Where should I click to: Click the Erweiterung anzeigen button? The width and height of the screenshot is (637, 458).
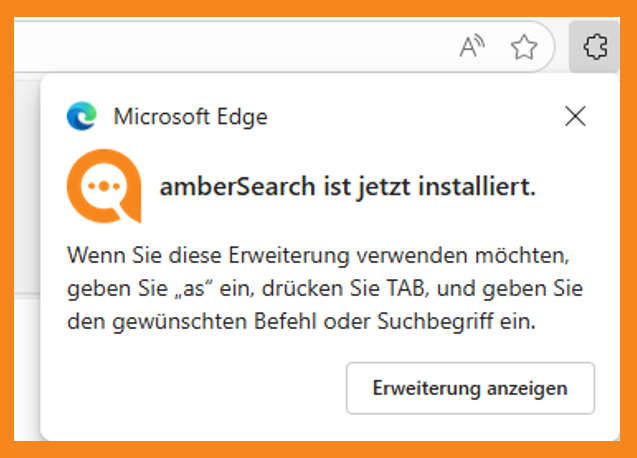tap(470, 388)
